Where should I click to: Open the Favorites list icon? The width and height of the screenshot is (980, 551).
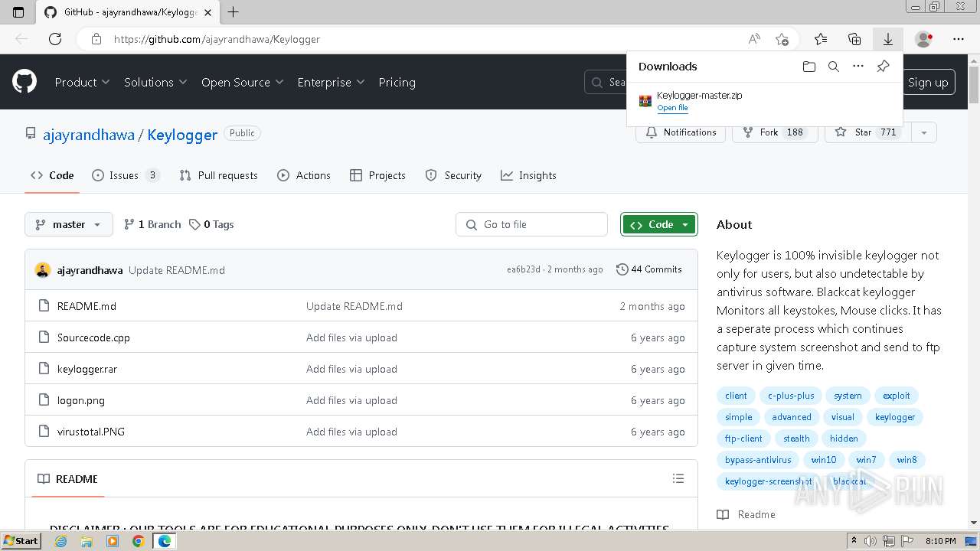tap(821, 39)
